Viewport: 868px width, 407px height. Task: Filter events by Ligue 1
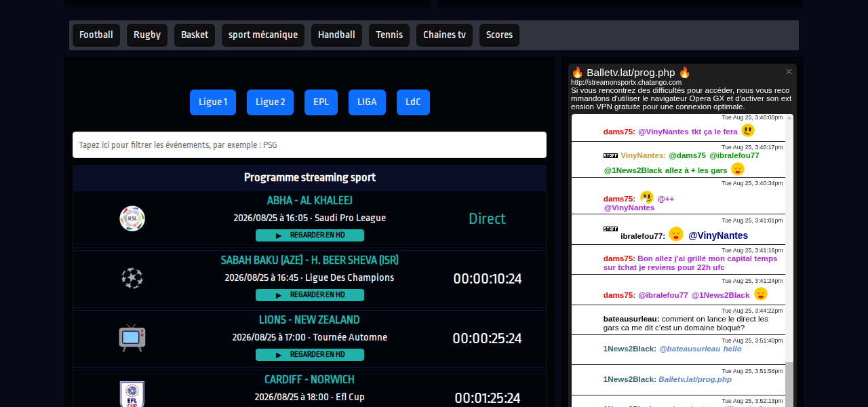[213, 102]
